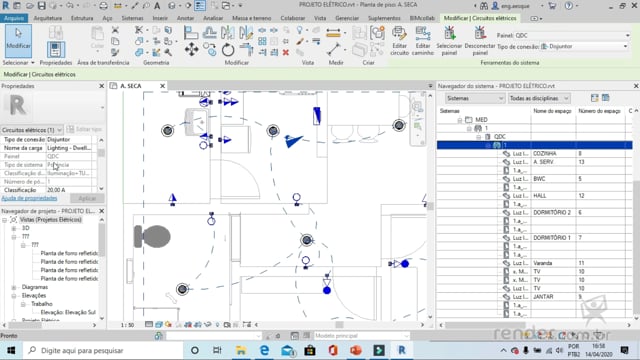The height and width of the screenshot is (360, 640).
Task: Click Selecionar painel in ribbon
Action: point(449,41)
